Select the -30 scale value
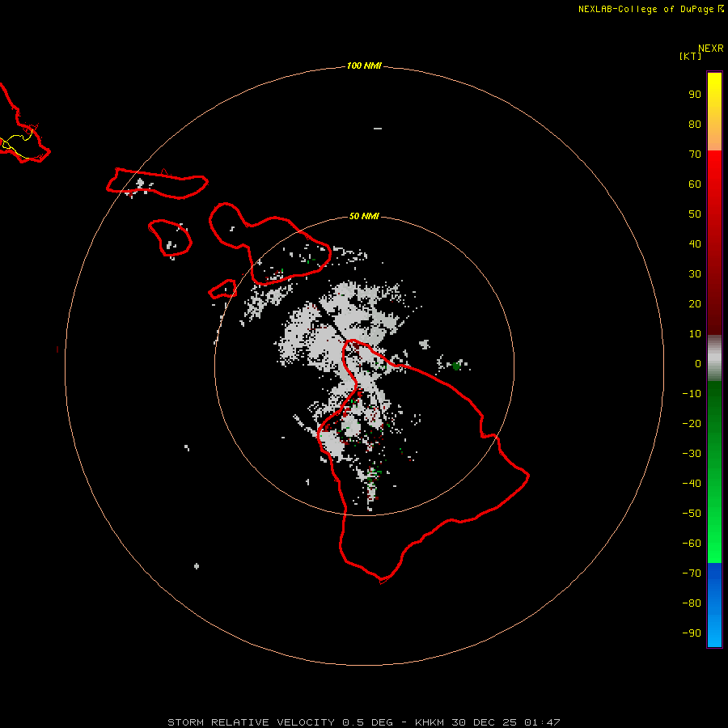This screenshot has width=728, height=728. (x=692, y=454)
